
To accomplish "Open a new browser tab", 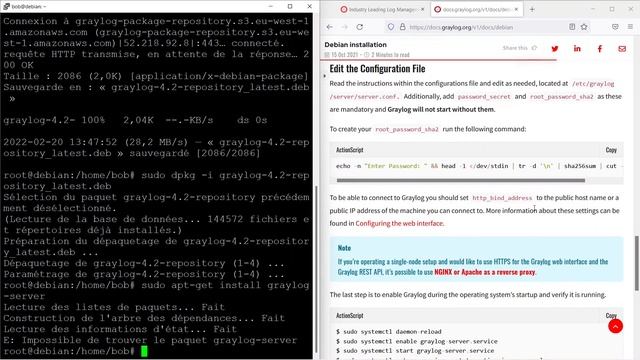I will (x=532, y=9).
